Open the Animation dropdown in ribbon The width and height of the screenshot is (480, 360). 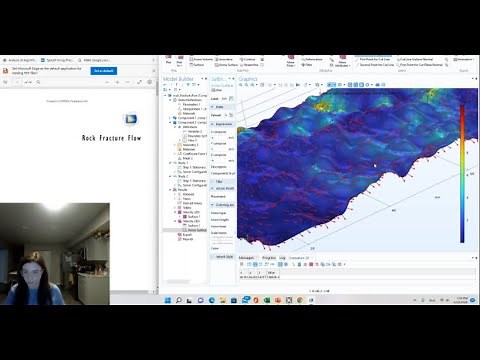(x=464, y=59)
